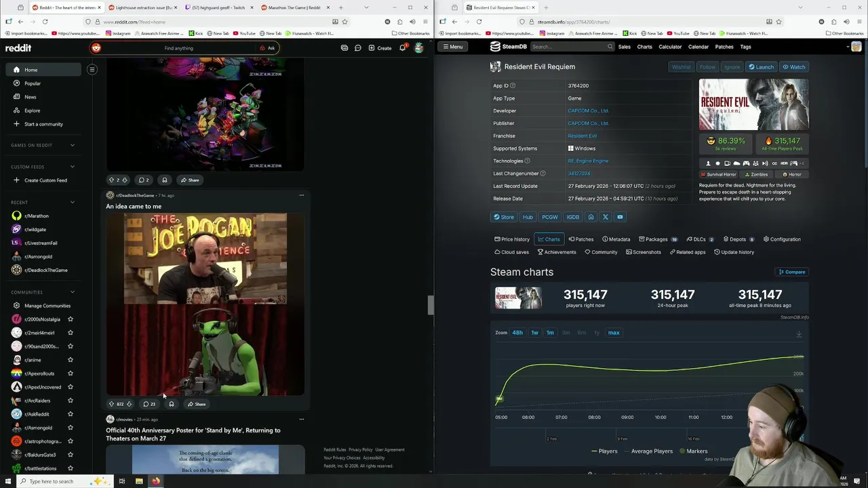Open overflow menu of r/movies post
The image size is (868, 488).
(302, 419)
